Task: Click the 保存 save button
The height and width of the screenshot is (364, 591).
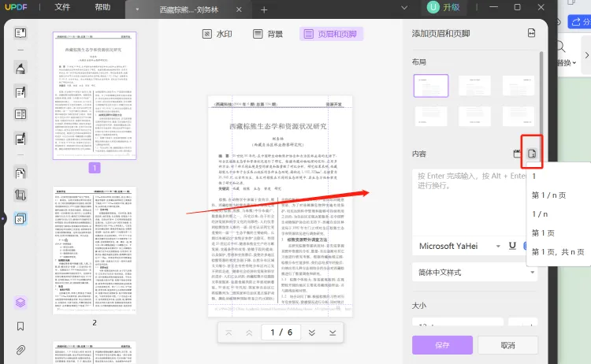Action: [x=442, y=345]
